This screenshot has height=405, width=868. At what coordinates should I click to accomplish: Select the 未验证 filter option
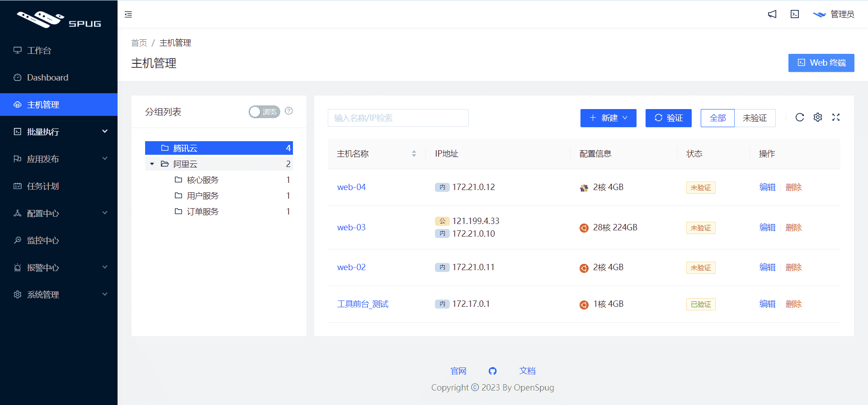pos(755,118)
